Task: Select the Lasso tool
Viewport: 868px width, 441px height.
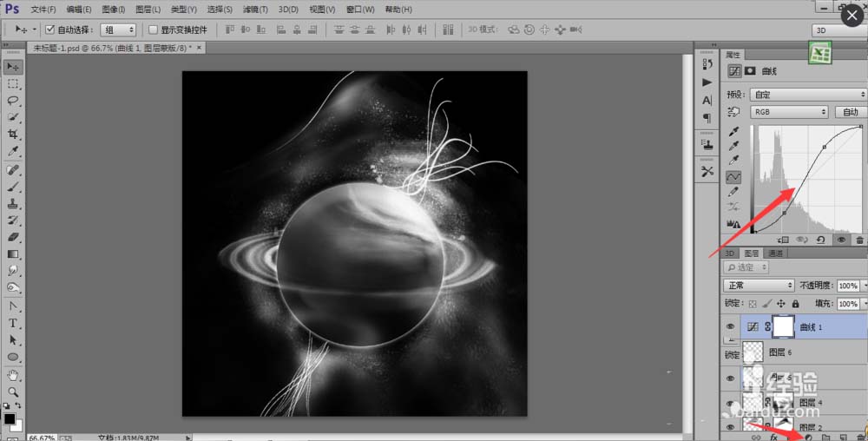Action: [x=13, y=101]
